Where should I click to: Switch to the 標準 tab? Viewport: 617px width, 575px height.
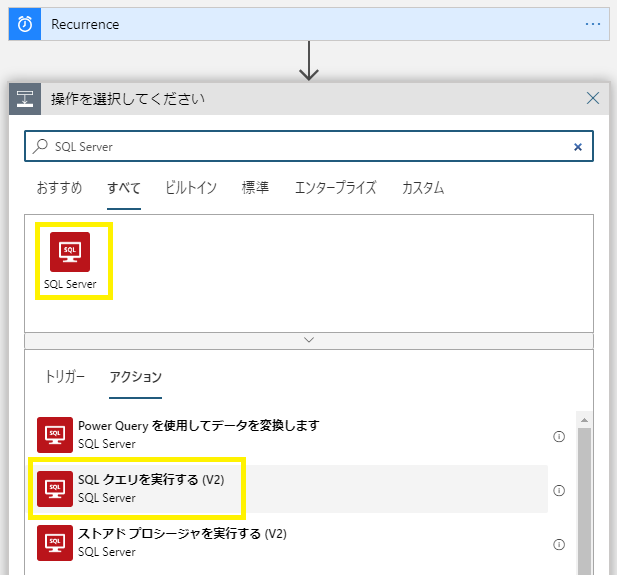(x=255, y=188)
